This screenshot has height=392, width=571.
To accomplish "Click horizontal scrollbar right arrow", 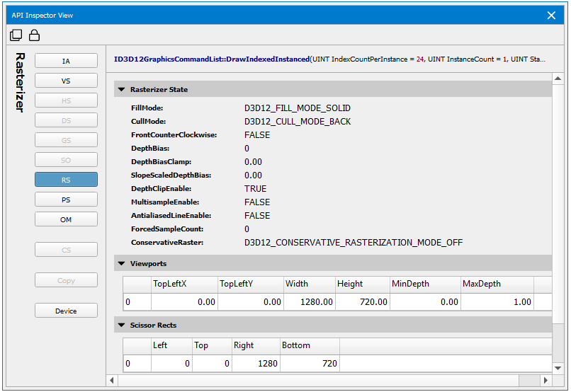I will point(546,381).
